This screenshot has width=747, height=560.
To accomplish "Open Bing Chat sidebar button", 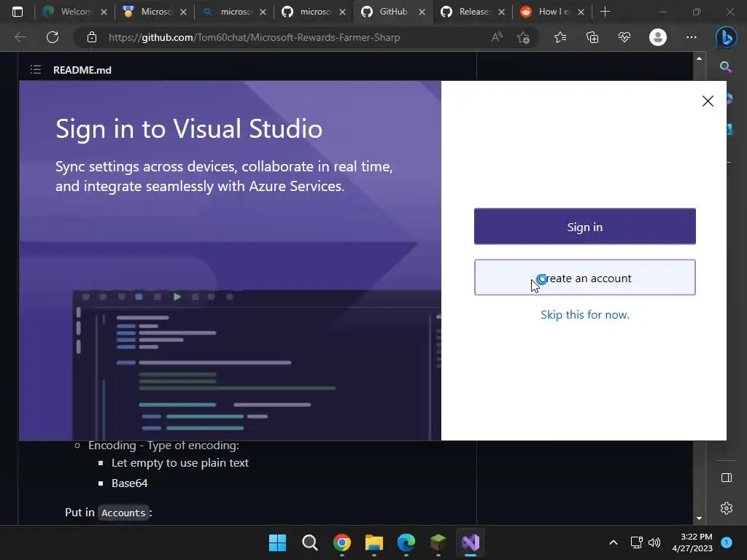I will (727, 38).
